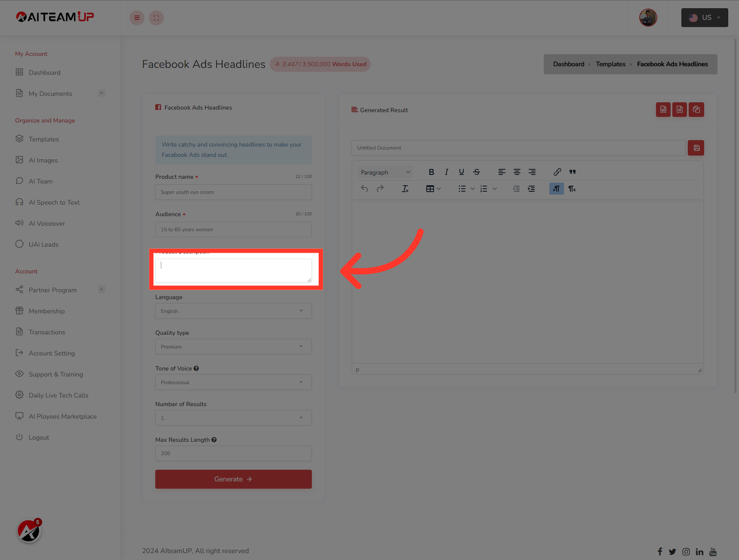Screen dimensions: 739x560
Task: Go to Templates in the breadcrumb
Action: point(610,64)
